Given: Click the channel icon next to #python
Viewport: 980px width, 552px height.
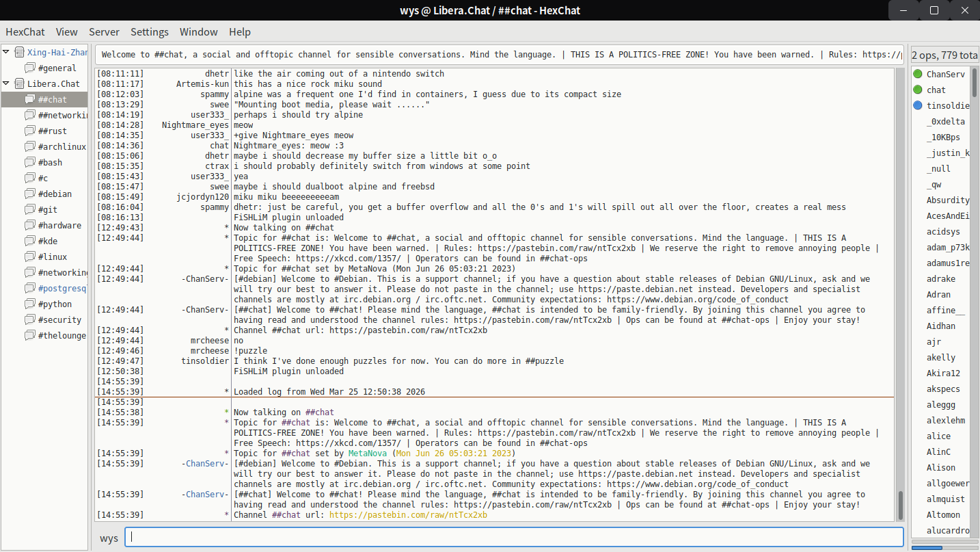Looking at the screenshot, I should (29, 304).
